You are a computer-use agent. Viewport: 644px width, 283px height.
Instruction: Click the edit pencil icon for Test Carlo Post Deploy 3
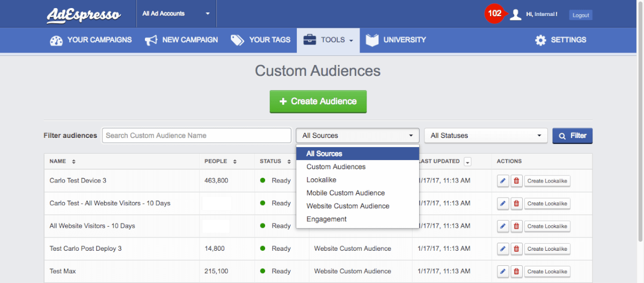pos(503,249)
